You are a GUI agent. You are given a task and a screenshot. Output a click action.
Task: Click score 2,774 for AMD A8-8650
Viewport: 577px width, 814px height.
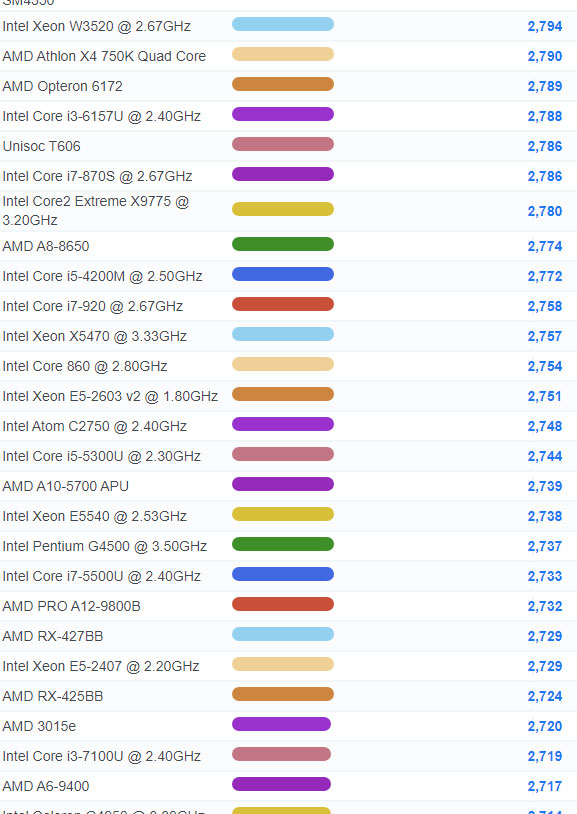[545, 247]
